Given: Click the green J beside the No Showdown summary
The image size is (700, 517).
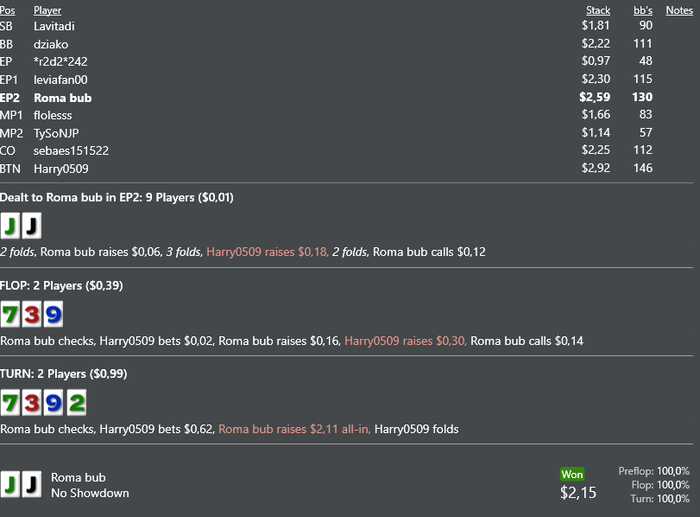Looking at the screenshot, I should tap(11, 484).
